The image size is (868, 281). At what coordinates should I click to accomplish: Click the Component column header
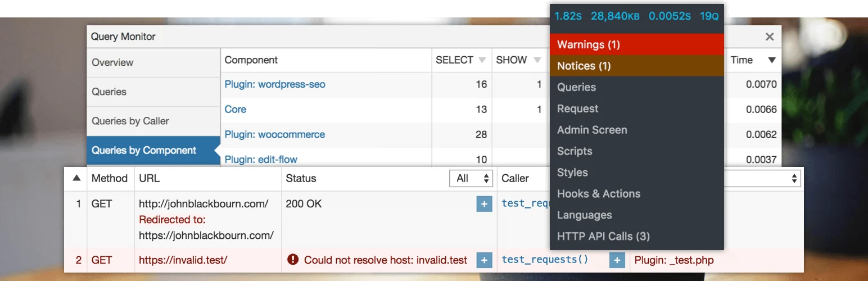pos(251,60)
